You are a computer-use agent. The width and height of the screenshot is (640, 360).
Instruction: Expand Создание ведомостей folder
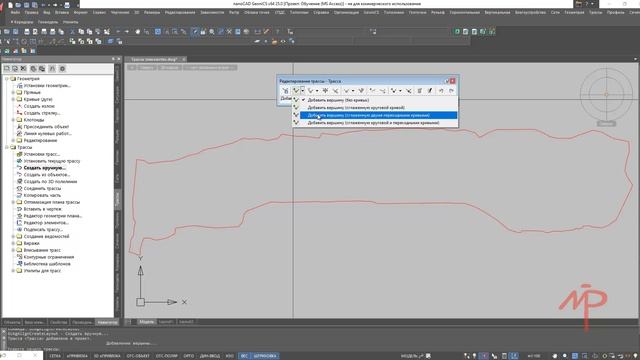[x=13, y=236]
